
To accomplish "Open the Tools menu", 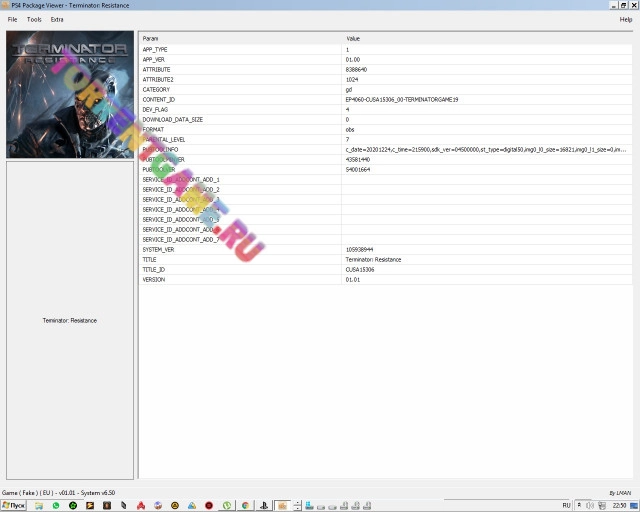I will (x=34, y=19).
